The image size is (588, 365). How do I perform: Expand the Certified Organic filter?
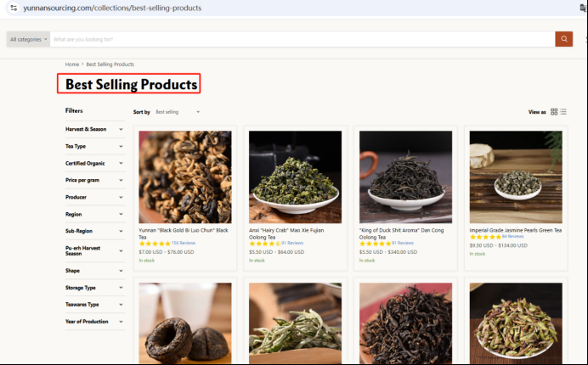94,163
